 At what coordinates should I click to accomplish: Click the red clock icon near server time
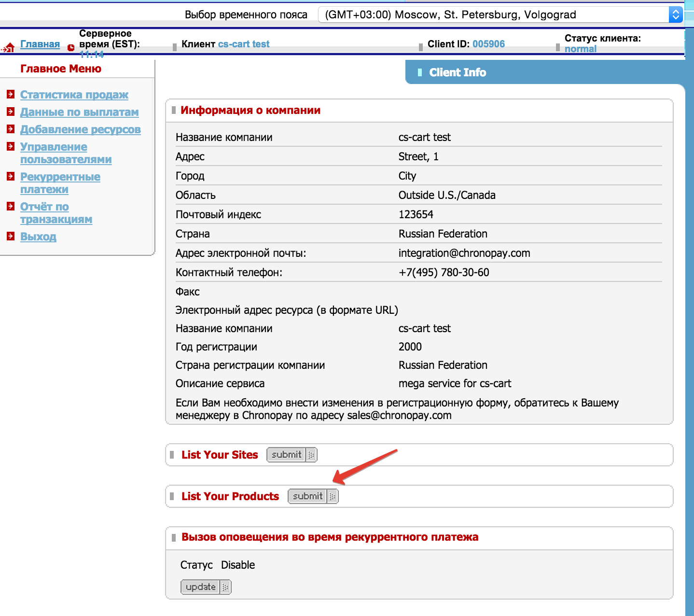pos(71,47)
